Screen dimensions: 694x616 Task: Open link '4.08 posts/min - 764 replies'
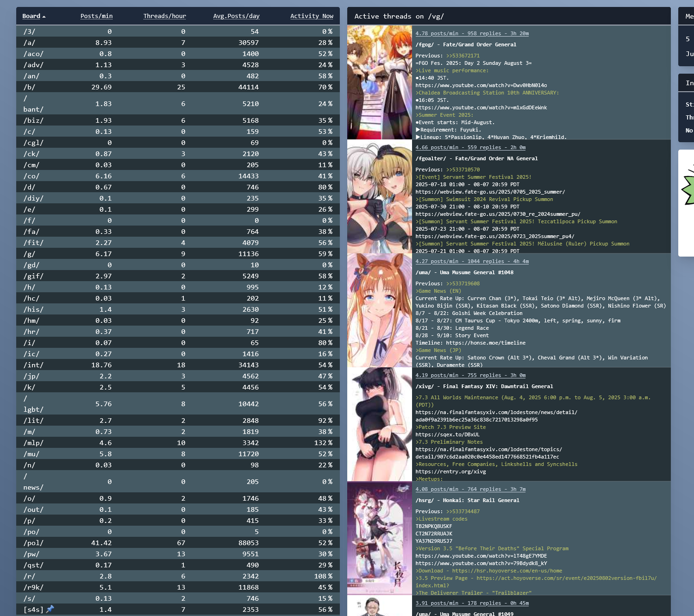(470, 489)
